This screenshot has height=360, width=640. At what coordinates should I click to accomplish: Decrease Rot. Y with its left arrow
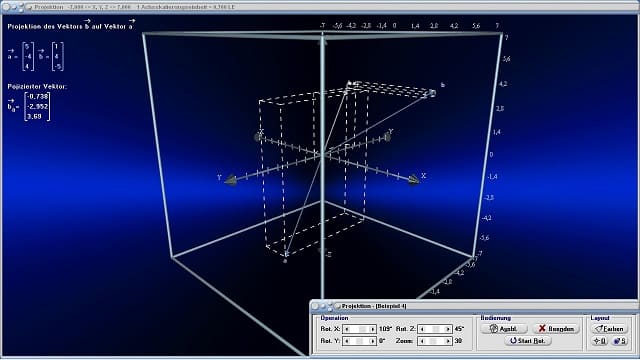347,341
